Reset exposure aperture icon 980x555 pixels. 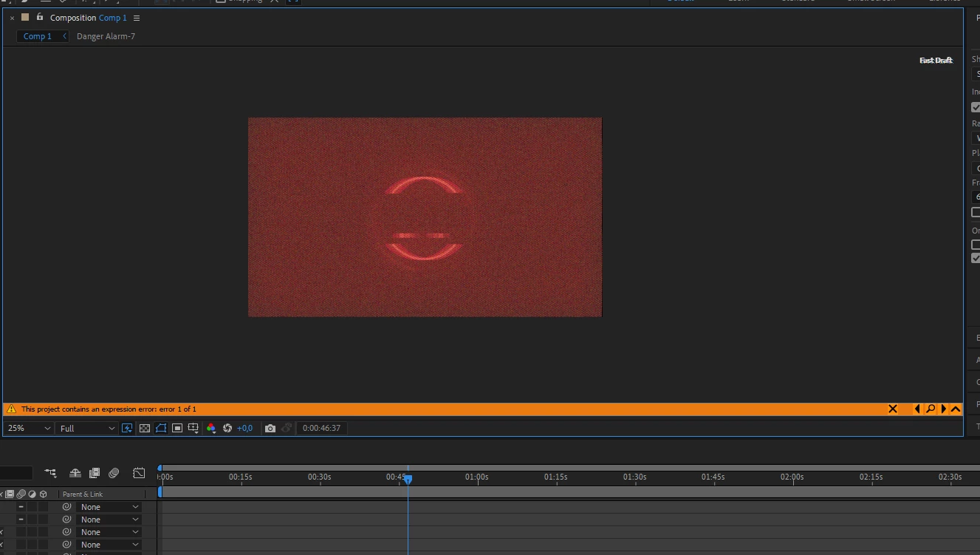click(227, 428)
